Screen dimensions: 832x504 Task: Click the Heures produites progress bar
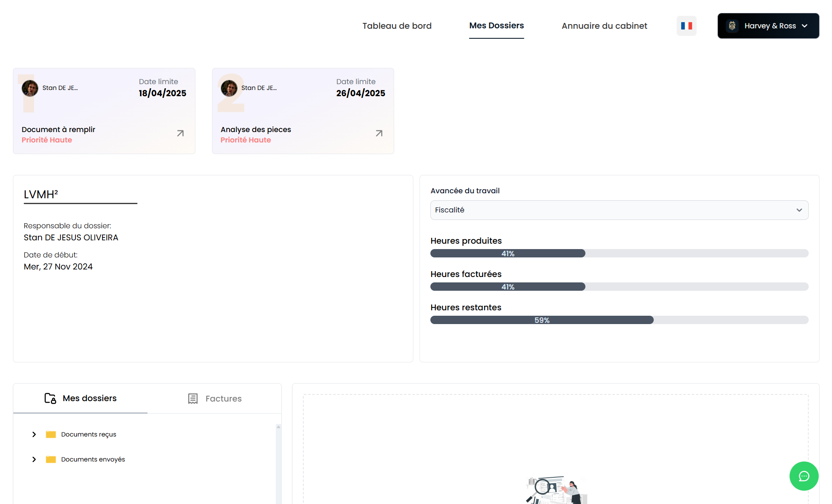coord(619,253)
